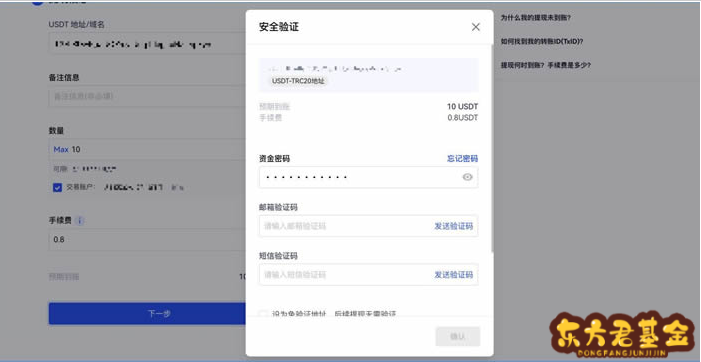Viewport: 701px width, 362px height.
Task: Click the 短信验证码 input field
Action: [x=368, y=274]
